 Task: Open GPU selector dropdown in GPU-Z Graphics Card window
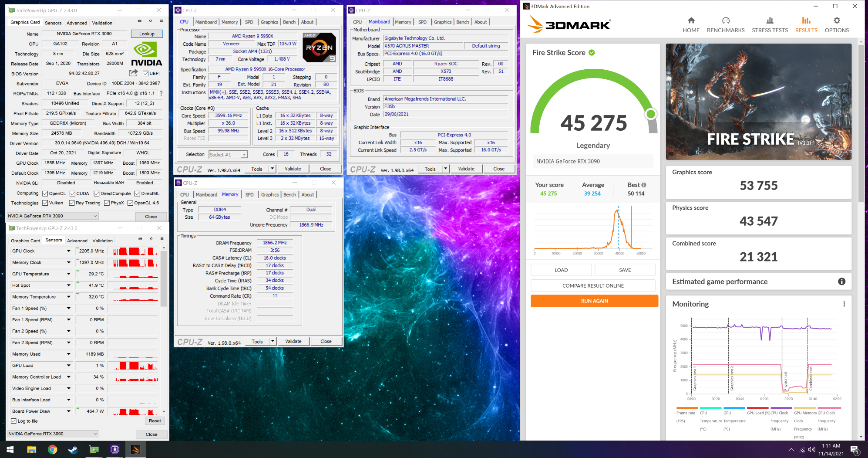pyautogui.click(x=53, y=216)
